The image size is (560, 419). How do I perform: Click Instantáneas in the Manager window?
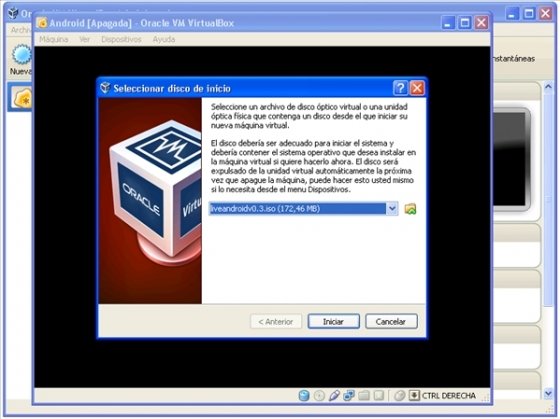pos(513,59)
